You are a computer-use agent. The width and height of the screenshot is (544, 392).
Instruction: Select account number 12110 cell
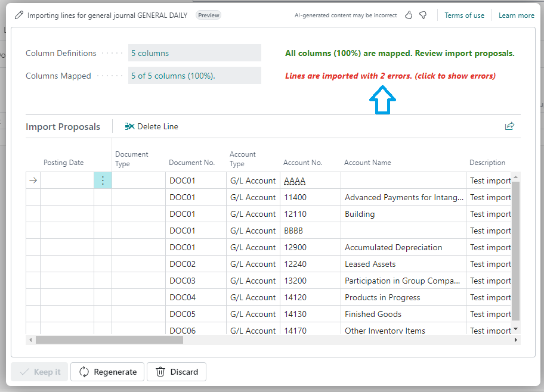[310, 214]
